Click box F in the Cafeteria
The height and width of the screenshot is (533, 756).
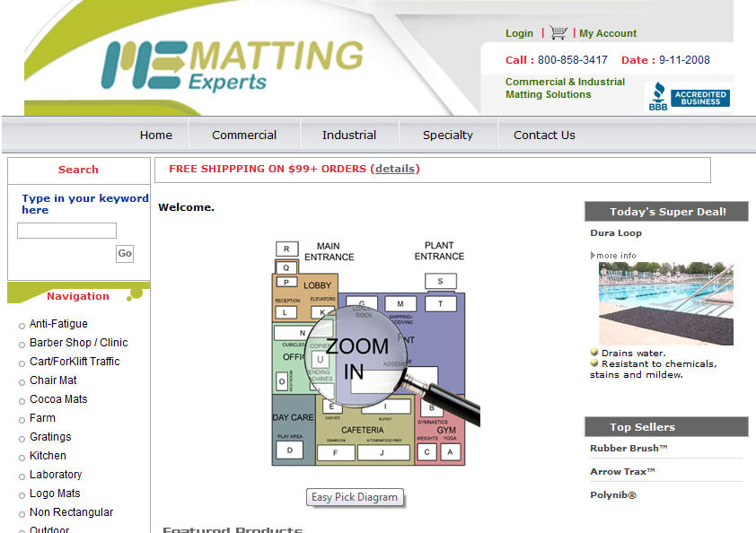pos(336,452)
